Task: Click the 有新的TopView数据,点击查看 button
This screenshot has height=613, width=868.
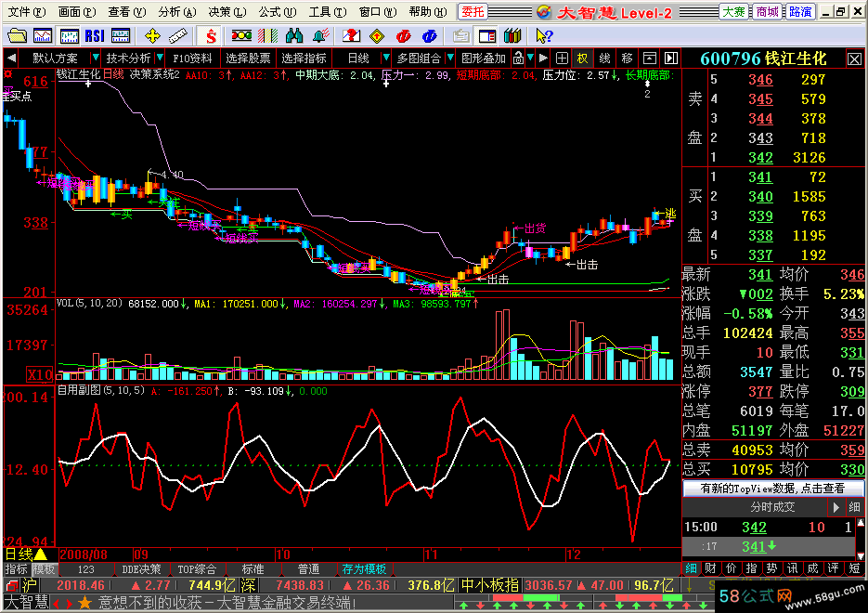Action: [772, 489]
